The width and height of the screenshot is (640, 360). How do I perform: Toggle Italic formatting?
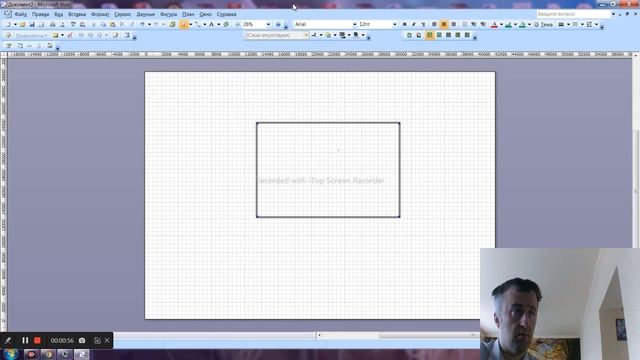pyautogui.click(x=413, y=24)
